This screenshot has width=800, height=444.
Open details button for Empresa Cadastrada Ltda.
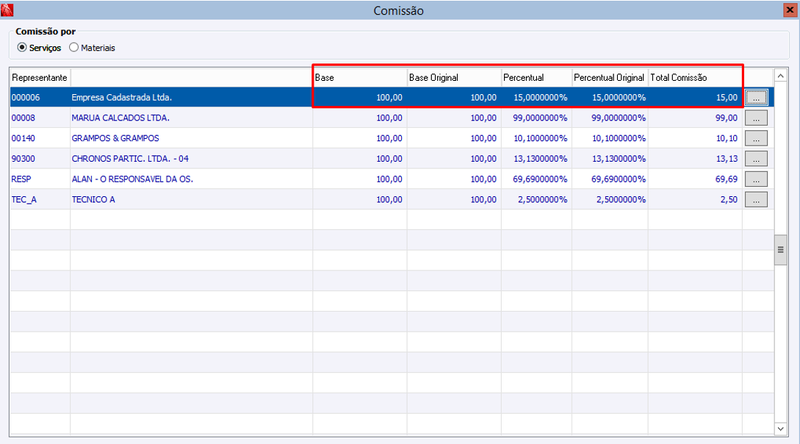pos(756,97)
